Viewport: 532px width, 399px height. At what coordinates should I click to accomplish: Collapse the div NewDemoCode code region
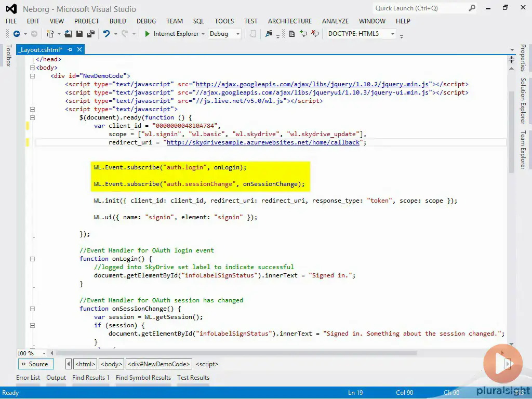pos(33,76)
